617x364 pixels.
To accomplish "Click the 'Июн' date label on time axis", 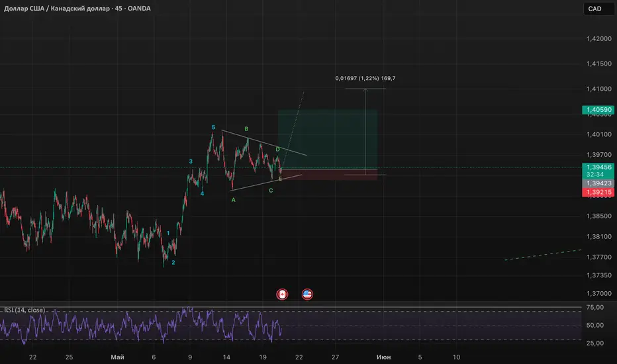I will pos(384,357).
